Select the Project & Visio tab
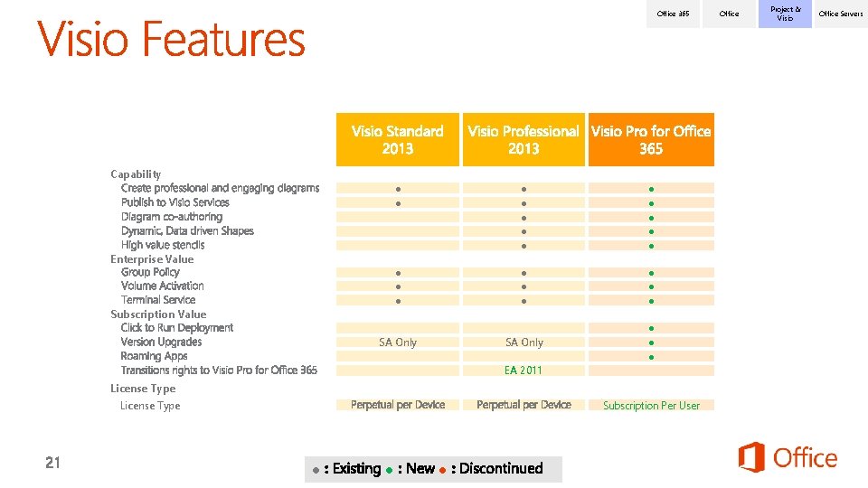This screenshot has height=488, width=868. click(x=785, y=14)
